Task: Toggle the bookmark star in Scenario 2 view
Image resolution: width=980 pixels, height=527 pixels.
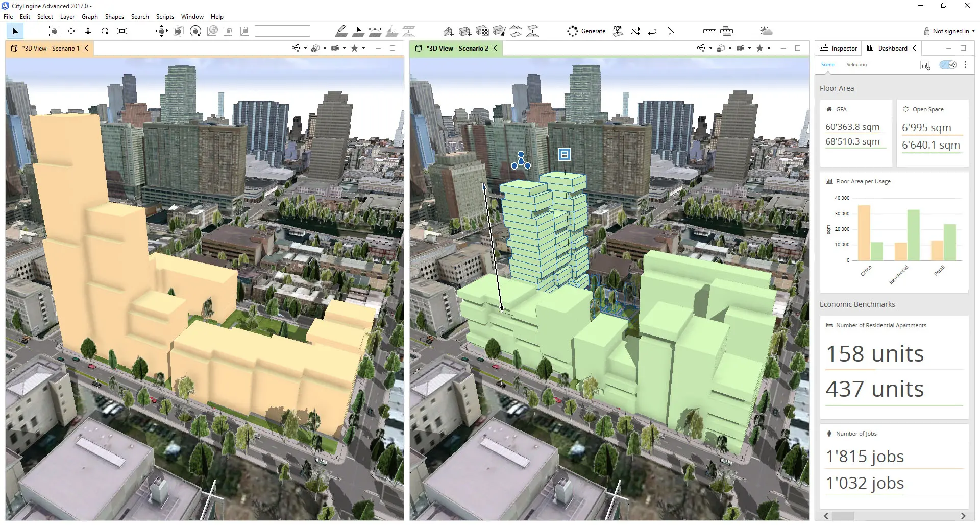Action: [759, 48]
